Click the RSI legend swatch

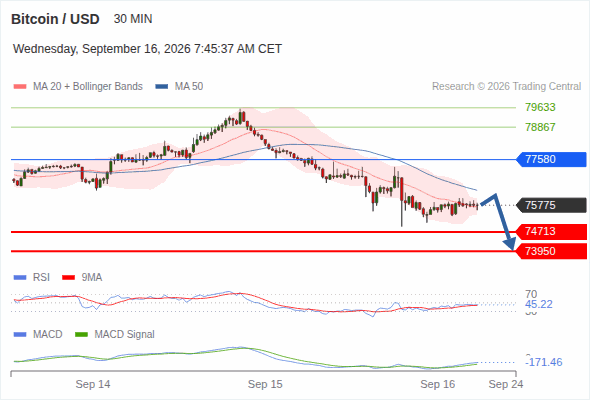click(x=20, y=278)
